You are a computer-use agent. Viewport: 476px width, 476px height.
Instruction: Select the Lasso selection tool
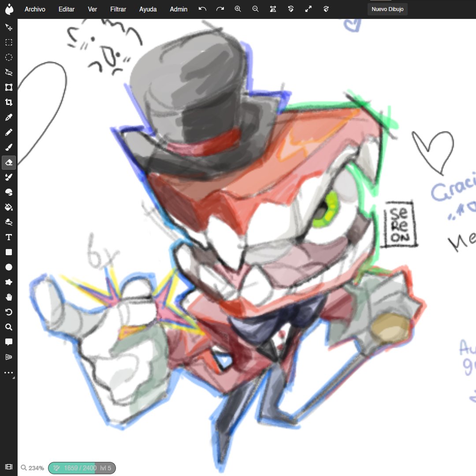[x=9, y=72]
